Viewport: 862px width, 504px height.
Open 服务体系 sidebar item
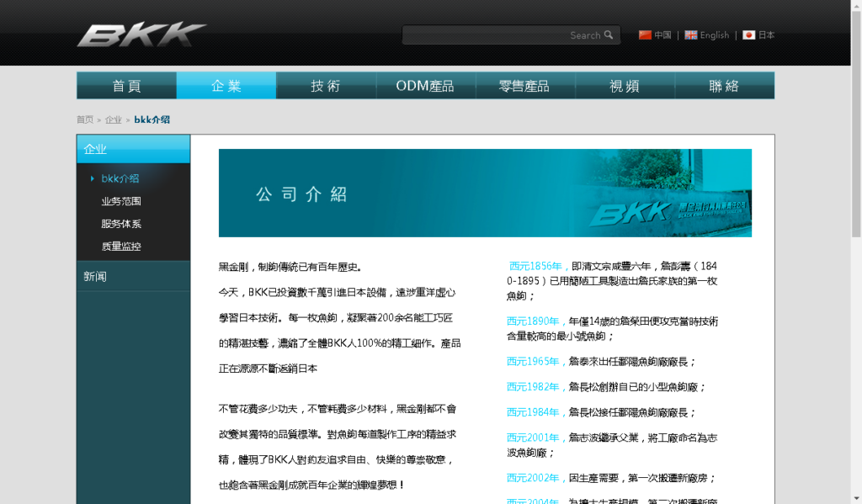pyautogui.click(x=121, y=224)
